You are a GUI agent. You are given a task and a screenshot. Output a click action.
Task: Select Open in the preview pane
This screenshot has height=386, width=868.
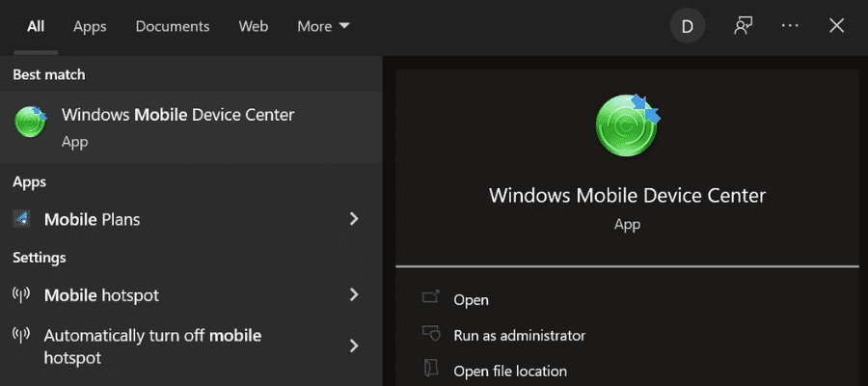pos(471,299)
